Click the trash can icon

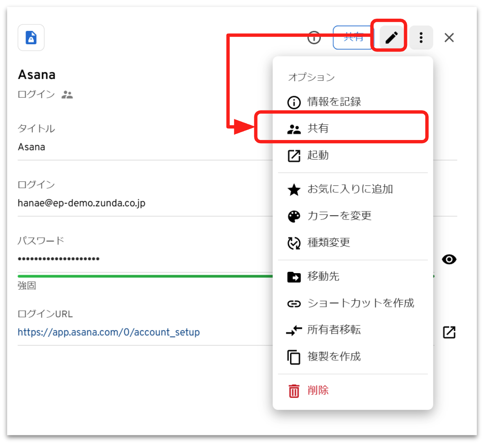coord(294,391)
